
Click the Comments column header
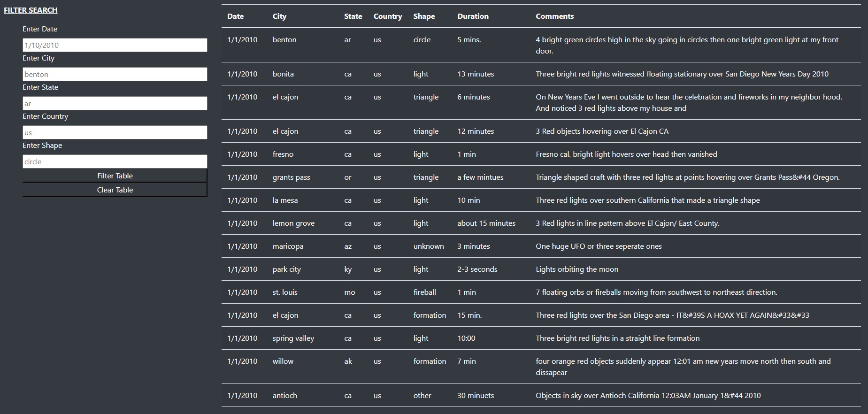coord(554,16)
